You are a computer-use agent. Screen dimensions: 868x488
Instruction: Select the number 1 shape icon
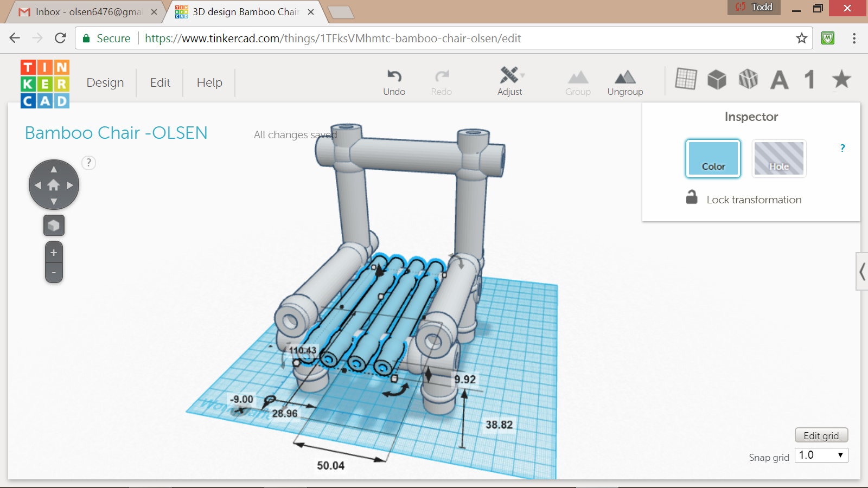tap(809, 80)
